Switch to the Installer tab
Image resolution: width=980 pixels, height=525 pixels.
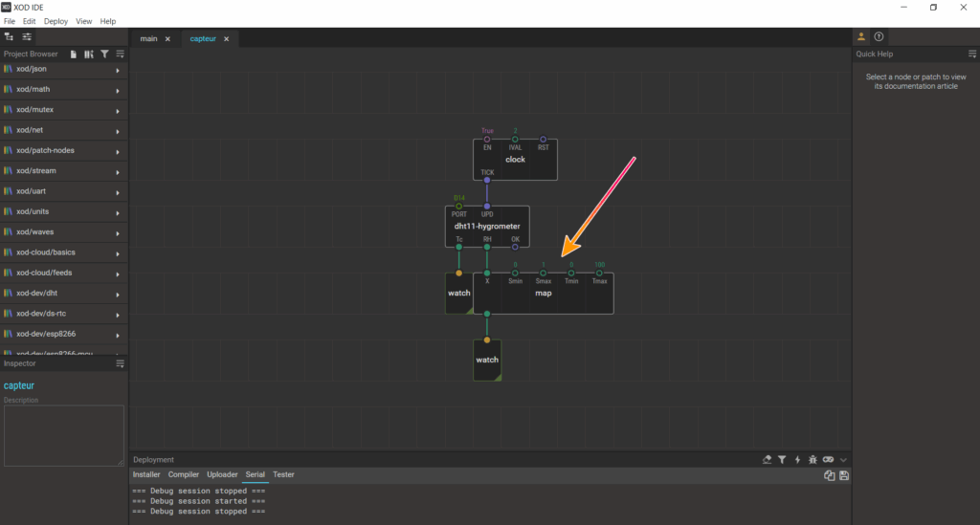click(146, 474)
